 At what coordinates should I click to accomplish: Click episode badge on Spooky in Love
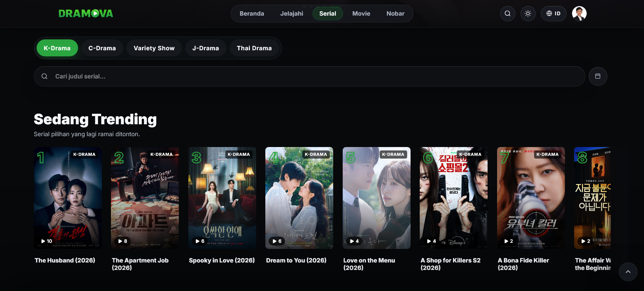[x=200, y=241]
